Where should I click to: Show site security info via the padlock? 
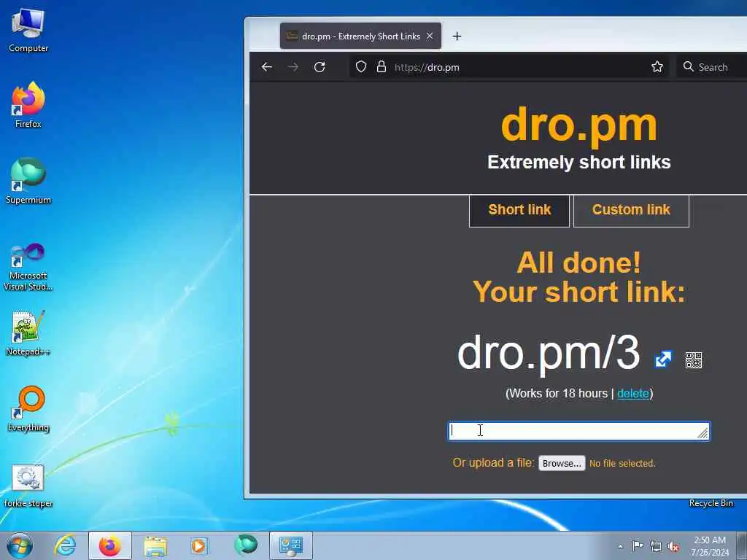coord(381,66)
